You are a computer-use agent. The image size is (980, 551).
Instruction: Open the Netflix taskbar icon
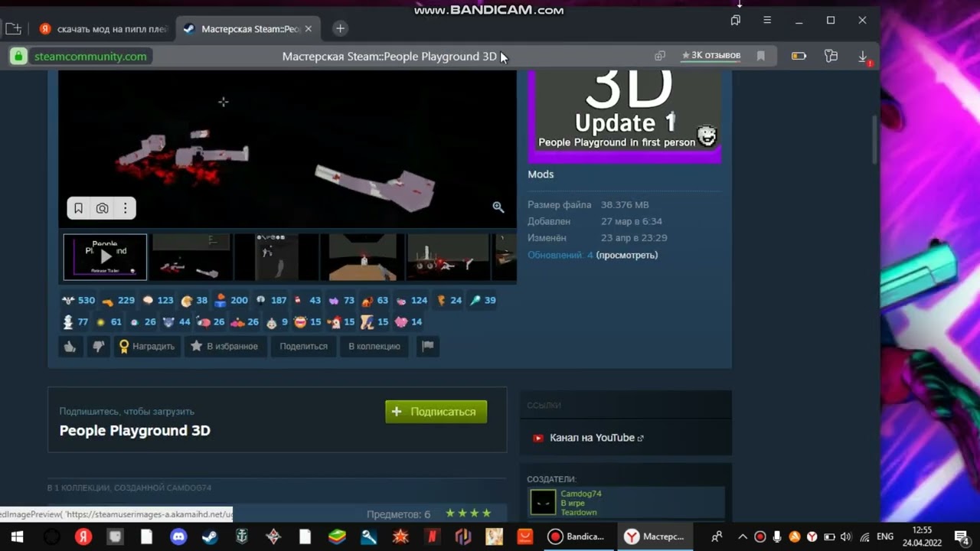coord(432,536)
